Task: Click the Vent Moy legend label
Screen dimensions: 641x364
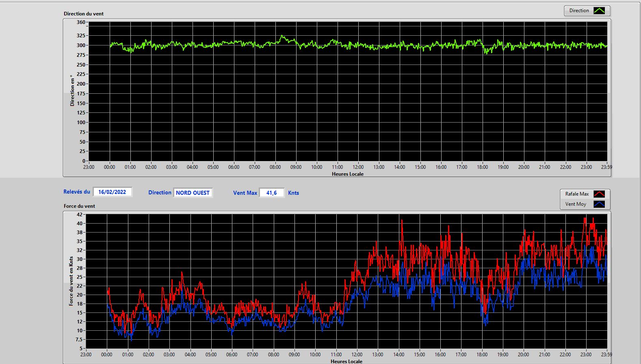Action: pyautogui.click(x=576, y=204)
